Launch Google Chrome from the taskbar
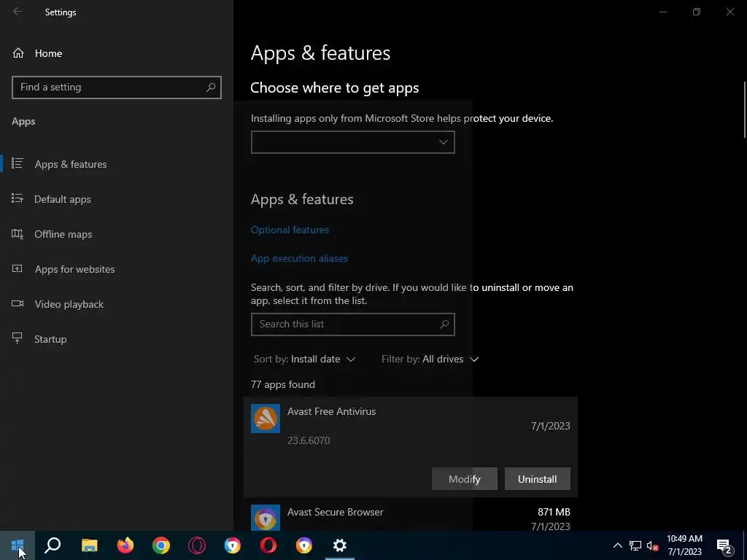 coord(161,545)
